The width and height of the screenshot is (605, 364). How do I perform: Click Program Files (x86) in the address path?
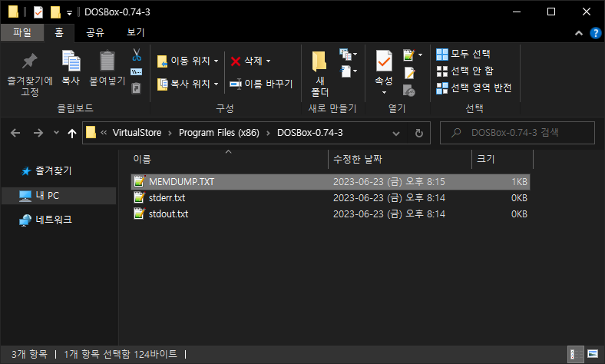click(x=219, y=133)
